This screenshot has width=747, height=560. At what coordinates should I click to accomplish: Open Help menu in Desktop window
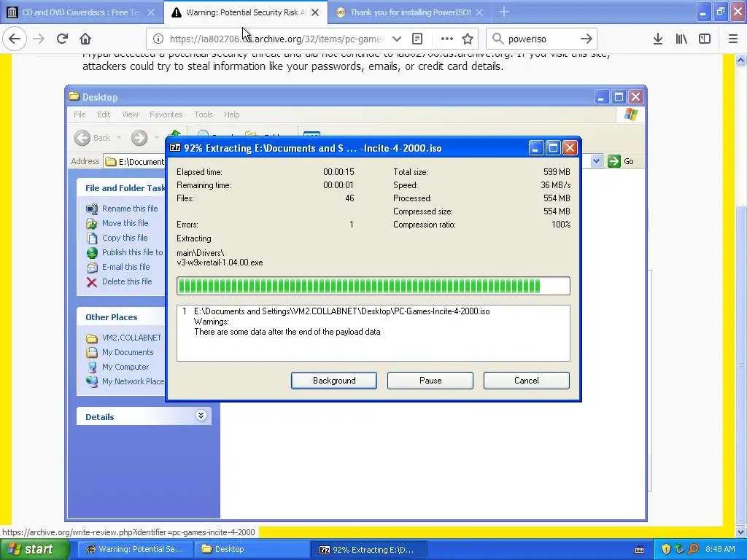point(231,114)
